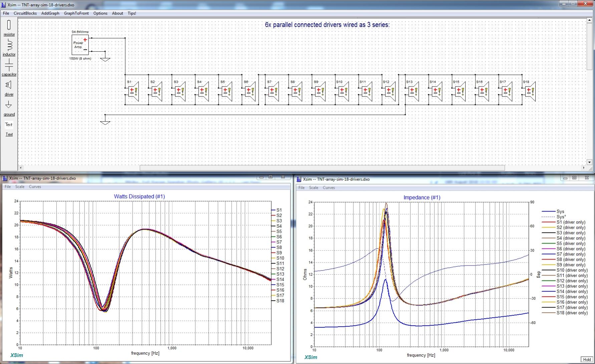Open Curves menu in Watts Dissipated window

point(35,187)
